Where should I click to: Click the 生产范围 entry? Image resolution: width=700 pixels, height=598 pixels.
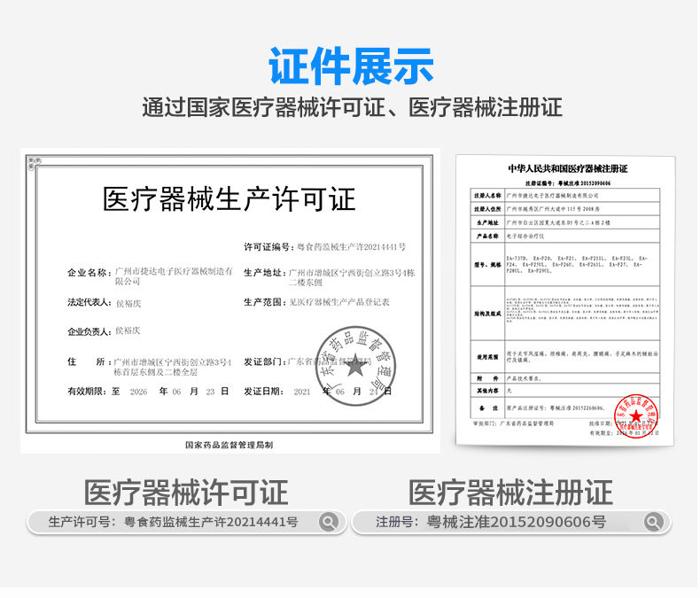coord(316,302)
